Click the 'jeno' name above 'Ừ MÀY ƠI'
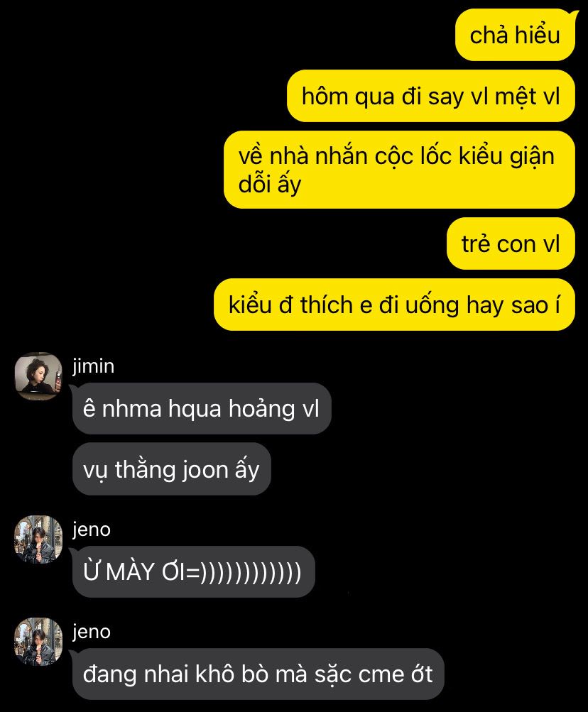Viewport: 588px width, 712px height. 92,530
